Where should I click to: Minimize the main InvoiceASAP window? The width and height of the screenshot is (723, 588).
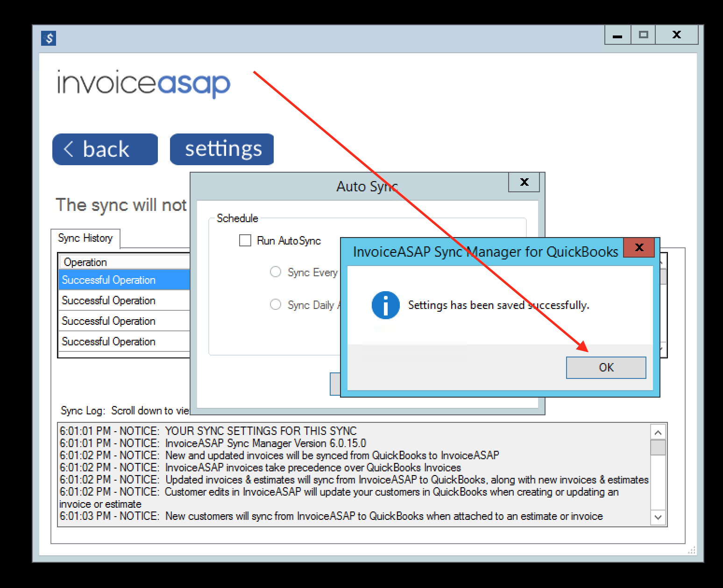617,35
